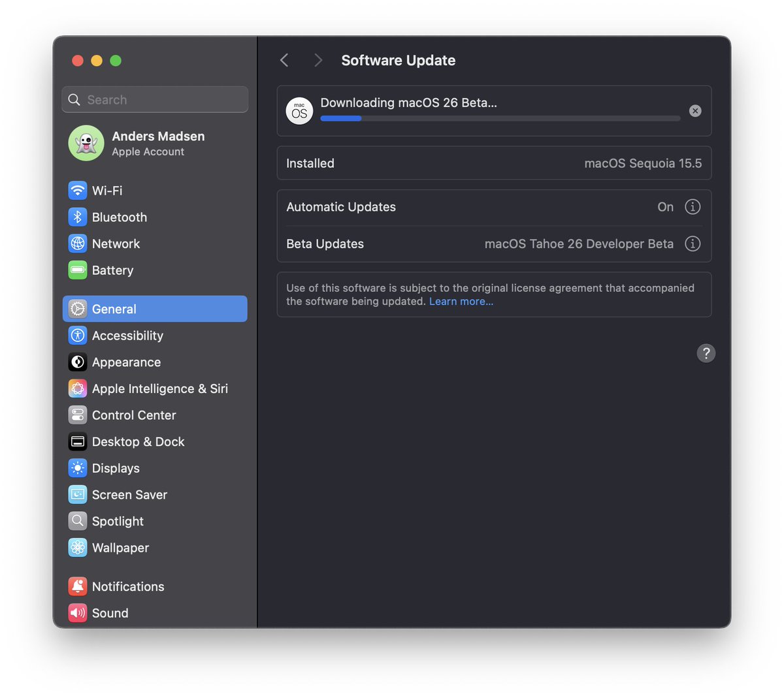The height and width of the screenshot is (698, 784).
Task: Open the help question mark button
Action: click(706, 353)
